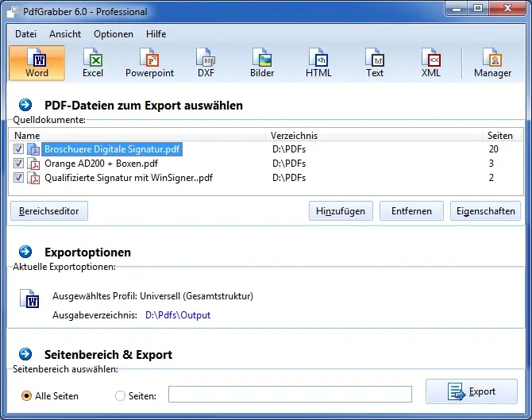Sort list by Verzeichnis column header
The width and height of the screenshot is (532, 420).
[x=374, y=135]
